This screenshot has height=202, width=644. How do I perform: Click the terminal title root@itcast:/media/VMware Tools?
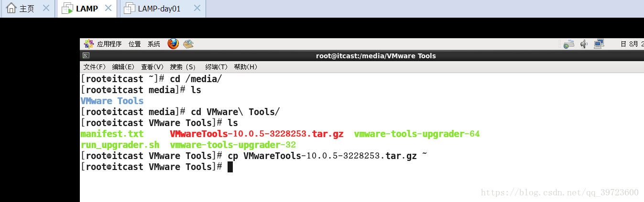(376, 56)
